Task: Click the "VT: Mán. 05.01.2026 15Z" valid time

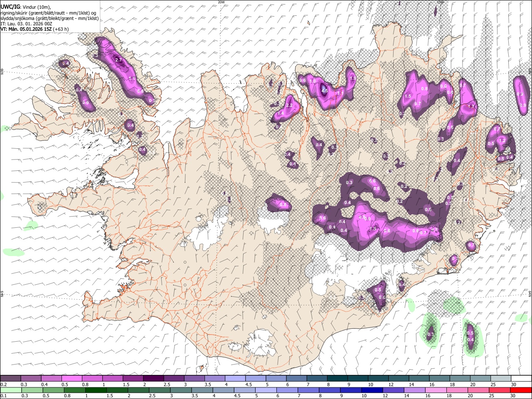Action: (x=26, y=30)
